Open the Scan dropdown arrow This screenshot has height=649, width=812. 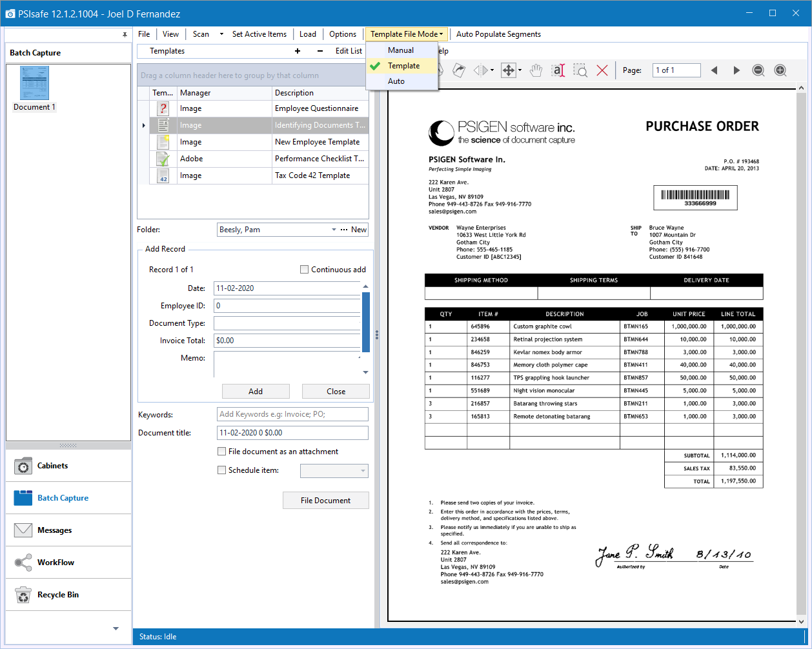pos(221,34)
